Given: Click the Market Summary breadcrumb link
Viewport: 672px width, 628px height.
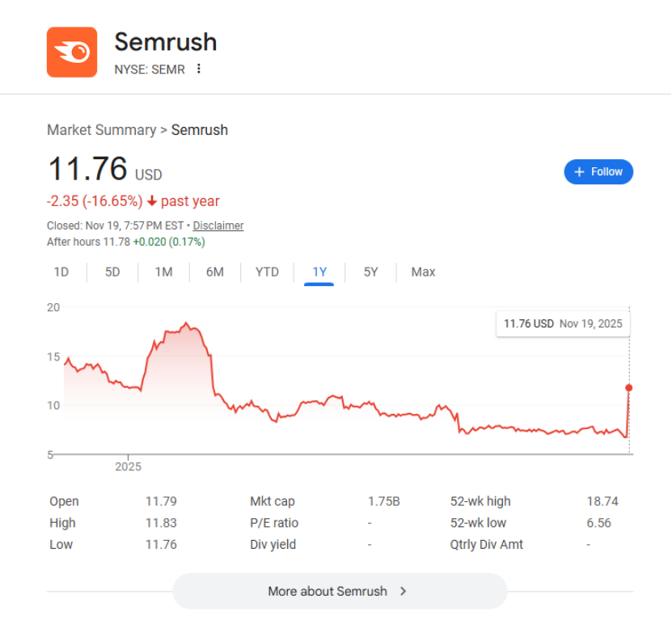Looking at the screenshot, I should [x=101, y=130].
